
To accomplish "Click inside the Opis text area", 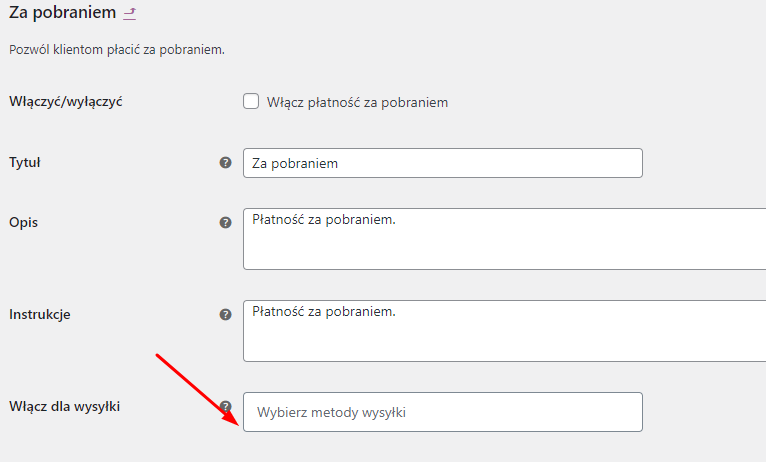I will point(505,239).
